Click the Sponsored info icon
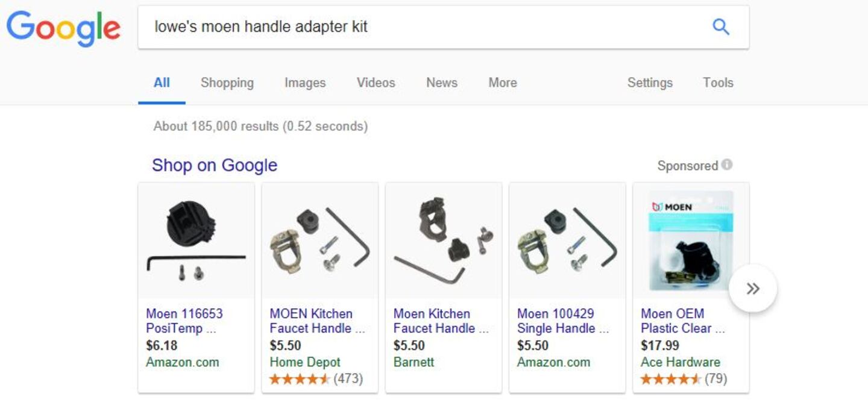Screen dimensions: 868x411 (727, 165)
